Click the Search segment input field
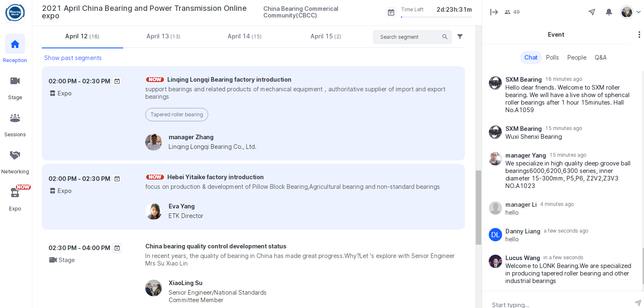The image size is (644, 308). pos(408,37)
